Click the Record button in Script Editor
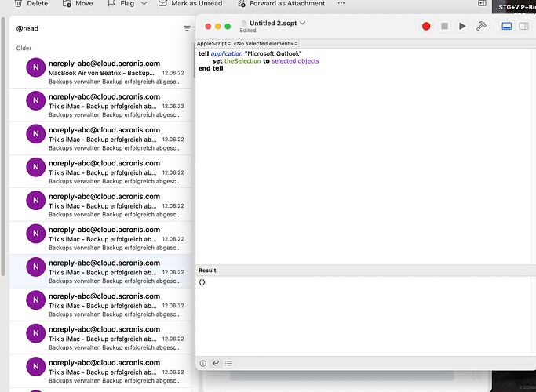 click(x=426, y=27)
